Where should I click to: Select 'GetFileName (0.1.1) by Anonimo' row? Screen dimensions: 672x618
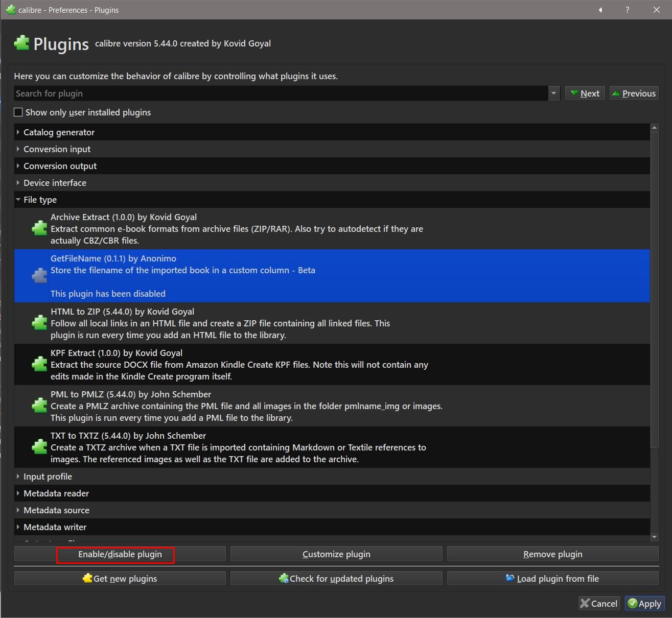(332, 276)
